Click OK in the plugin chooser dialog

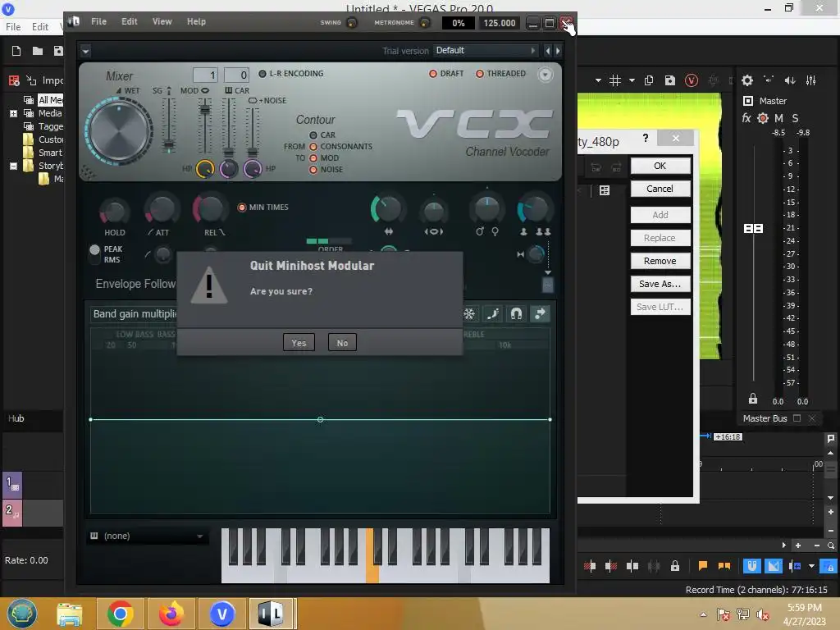[x=660, y=166]
